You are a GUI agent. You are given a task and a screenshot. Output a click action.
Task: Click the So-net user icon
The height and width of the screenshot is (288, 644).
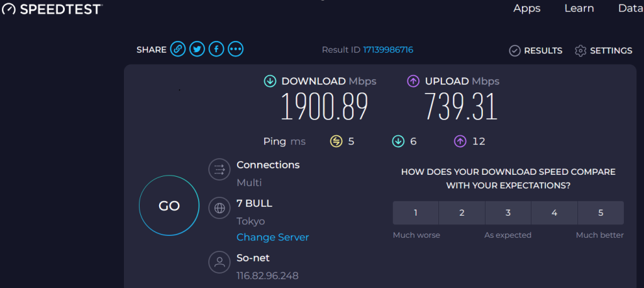tap(219, 263)
